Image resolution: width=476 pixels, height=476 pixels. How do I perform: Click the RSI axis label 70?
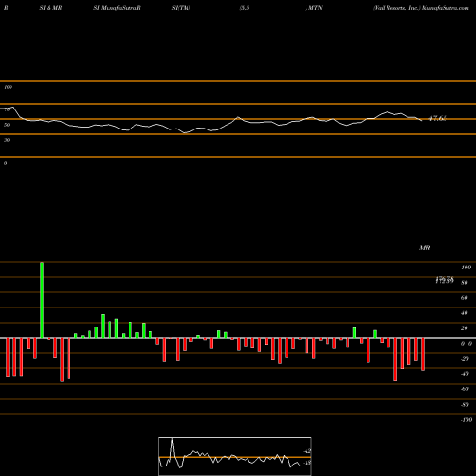(x=7, y=109)
